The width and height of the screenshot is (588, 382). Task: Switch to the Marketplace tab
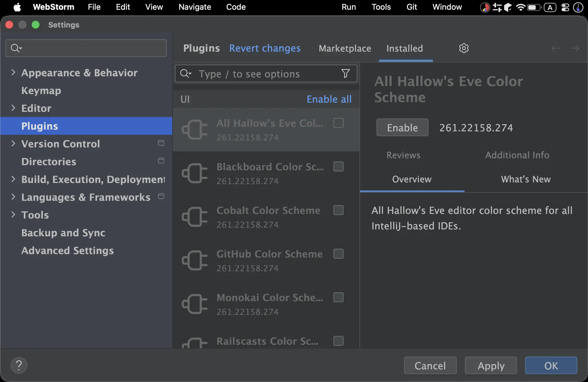point(345,48)
